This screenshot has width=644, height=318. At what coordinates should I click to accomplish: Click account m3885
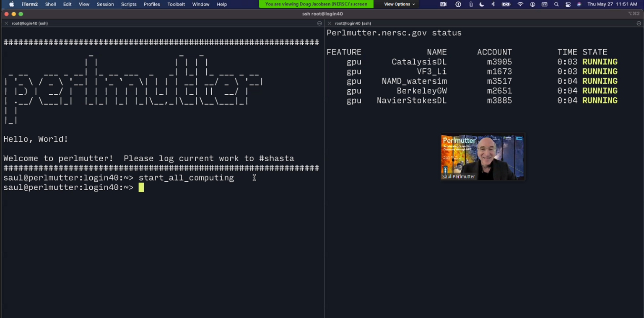pyautogui.click(x=499, y=101)
